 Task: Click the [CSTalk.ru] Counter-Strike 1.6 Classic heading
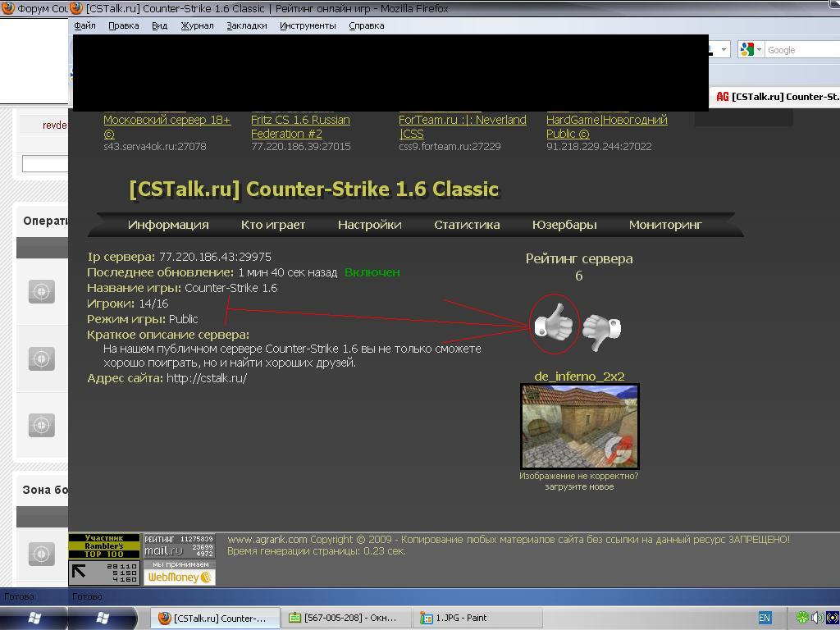[314, 189]
